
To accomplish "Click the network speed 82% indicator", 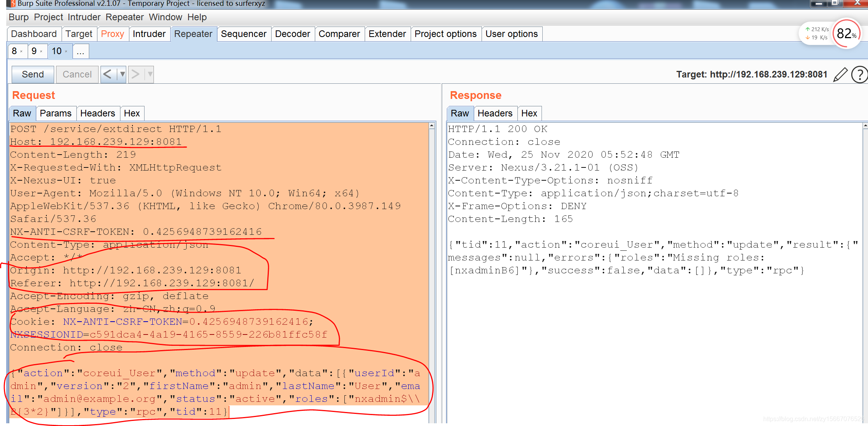I will 846,33.
